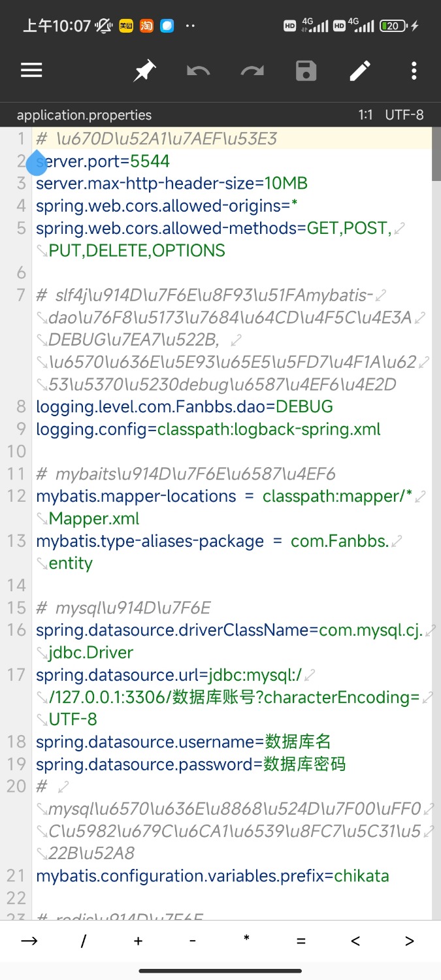
Task: Insert an equals sign from bottom bar
Action: pyautogui.click(x=301, y=941)
